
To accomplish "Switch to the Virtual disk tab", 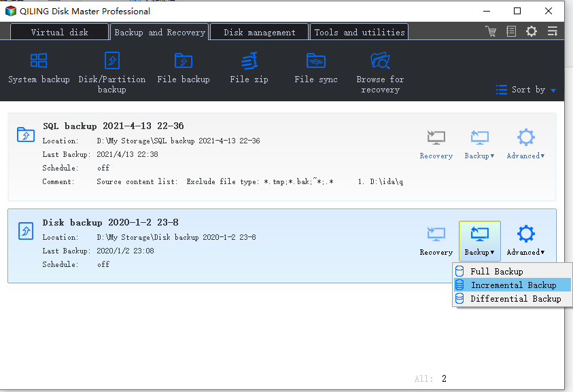I will point(60,32).
